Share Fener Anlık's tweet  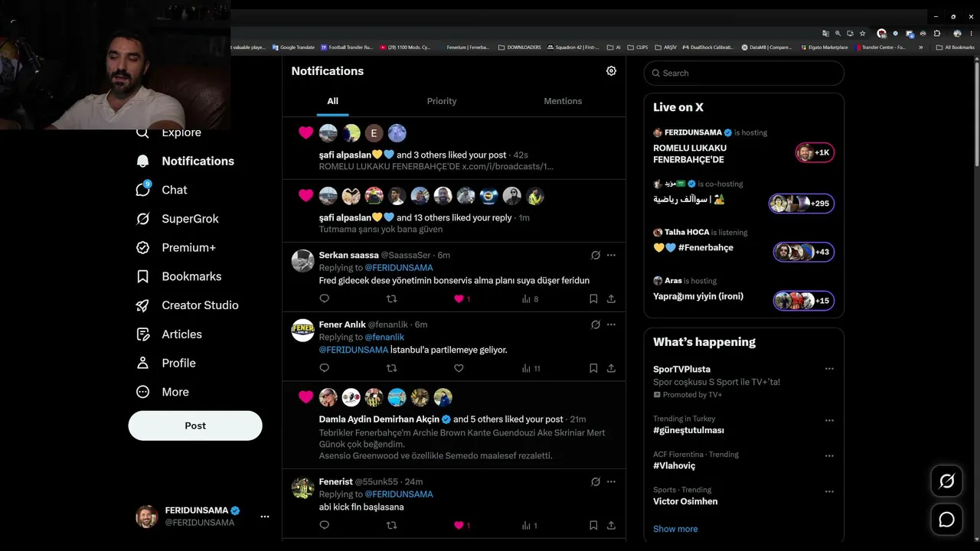pos(611,368)
